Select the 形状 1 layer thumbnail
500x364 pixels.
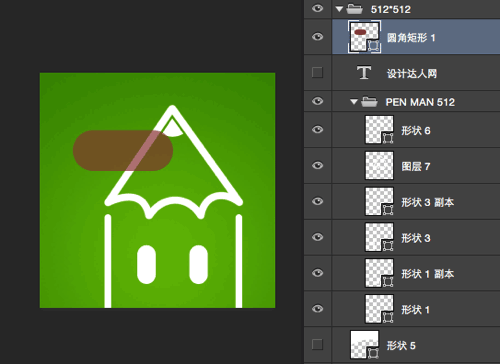pyautogui.click(x=379, y=309)
